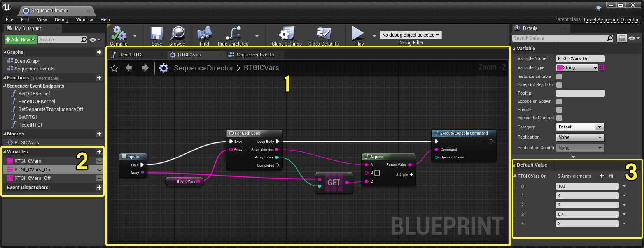Screen dimensions: 644x248
Task: Select the ResetRTGI function
Action: point(30,125)
